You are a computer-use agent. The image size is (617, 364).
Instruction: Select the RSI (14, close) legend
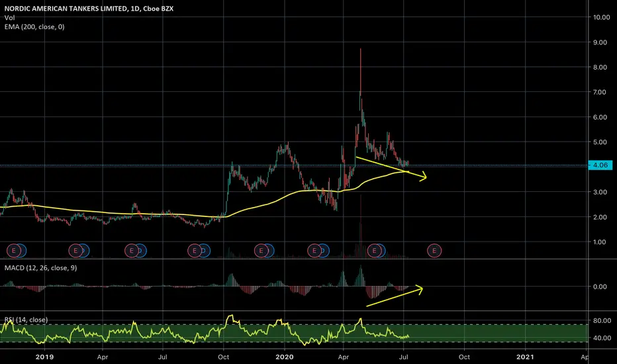tap(26, 320)
